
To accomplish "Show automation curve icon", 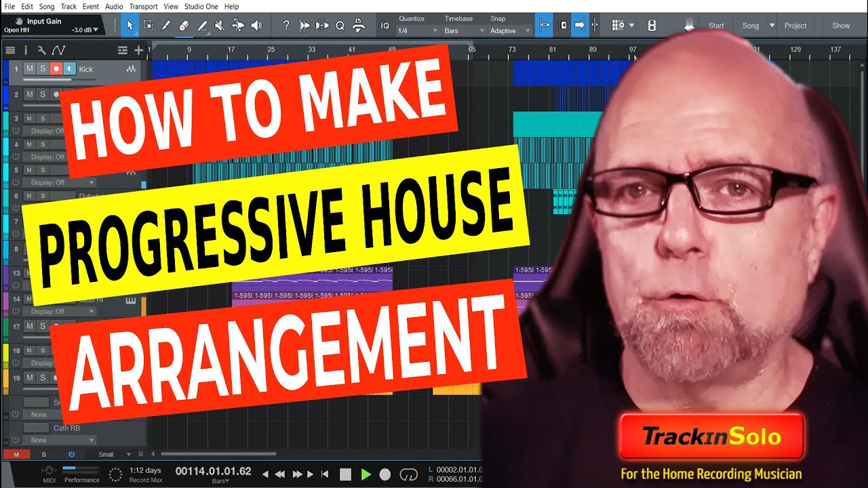I will click(x=58, y=50).
